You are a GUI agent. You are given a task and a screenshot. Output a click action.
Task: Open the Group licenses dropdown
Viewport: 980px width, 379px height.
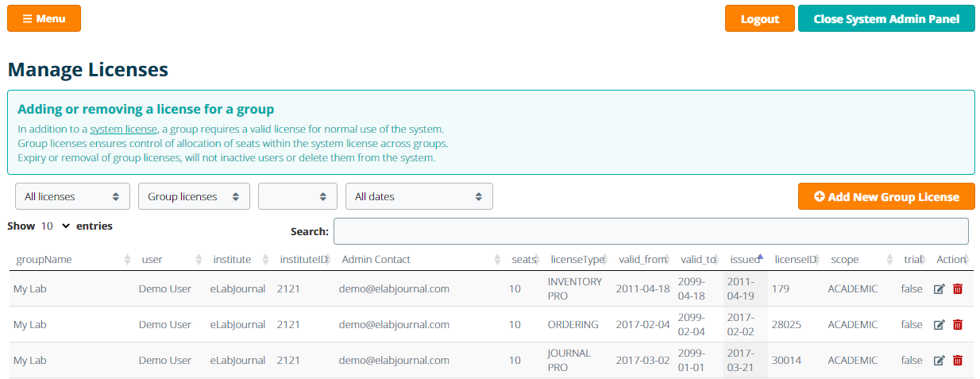click(194, 196)
